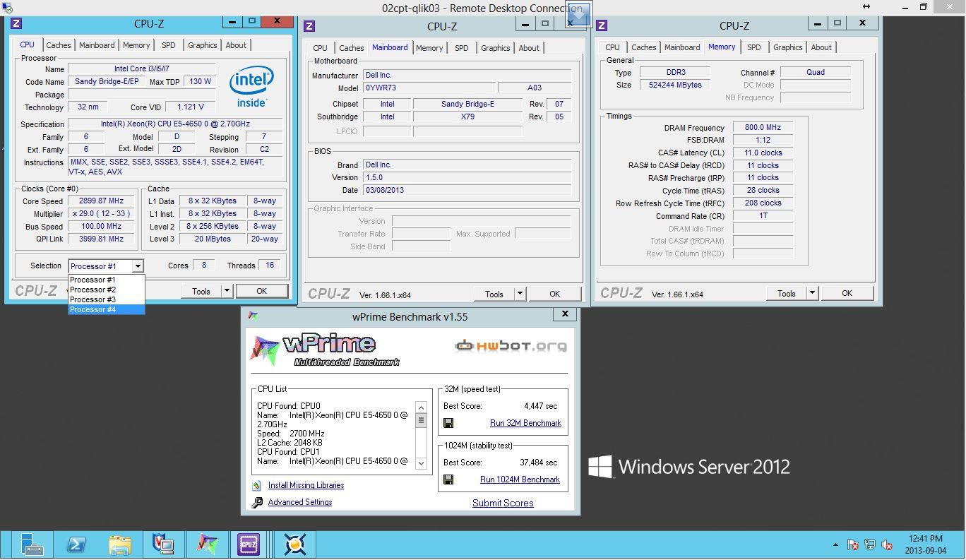Click the wPrime title bar icon
Screen dimensions: 966x560
coord(253,316)
